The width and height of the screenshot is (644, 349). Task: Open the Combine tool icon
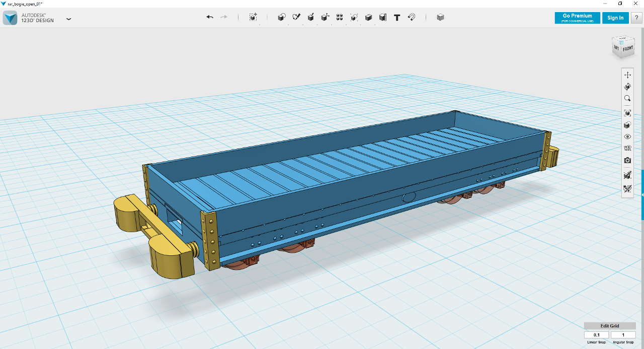tap(368, 17)
